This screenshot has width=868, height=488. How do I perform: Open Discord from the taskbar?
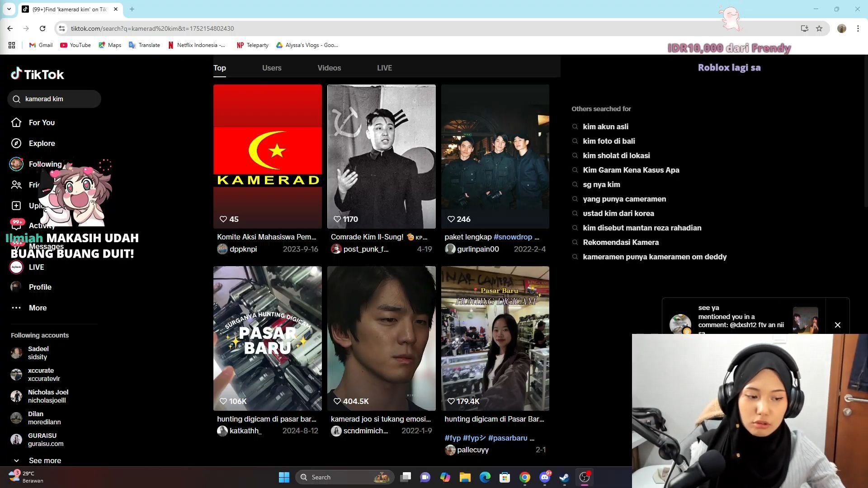[x=545, y=477]
